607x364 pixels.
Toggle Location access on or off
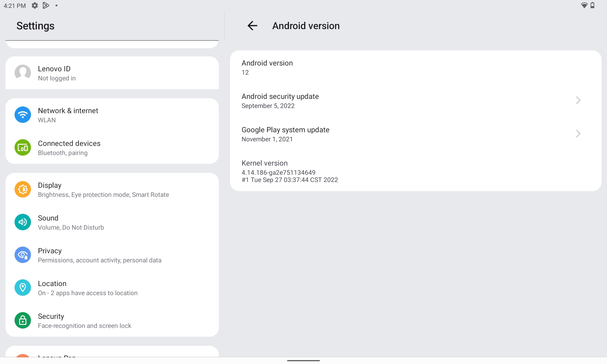pyautogui.click(x=112, y=287)
